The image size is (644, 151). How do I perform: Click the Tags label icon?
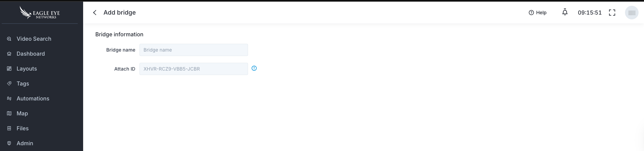pos(9,84)
